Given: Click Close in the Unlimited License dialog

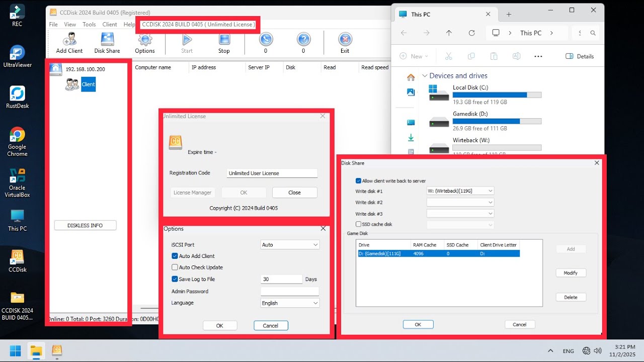Looking at the screenshot, I should coord(295,193).
